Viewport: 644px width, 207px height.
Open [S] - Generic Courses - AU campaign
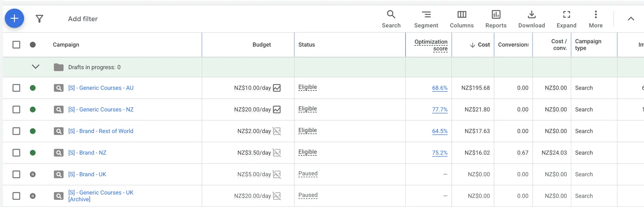point(101,88)
